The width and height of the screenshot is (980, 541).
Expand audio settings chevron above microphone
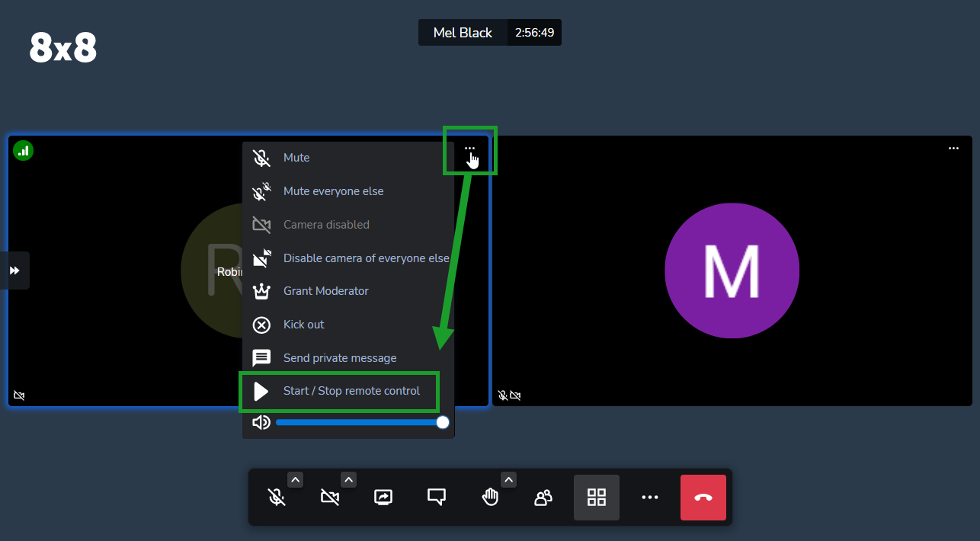pos(296,479)
